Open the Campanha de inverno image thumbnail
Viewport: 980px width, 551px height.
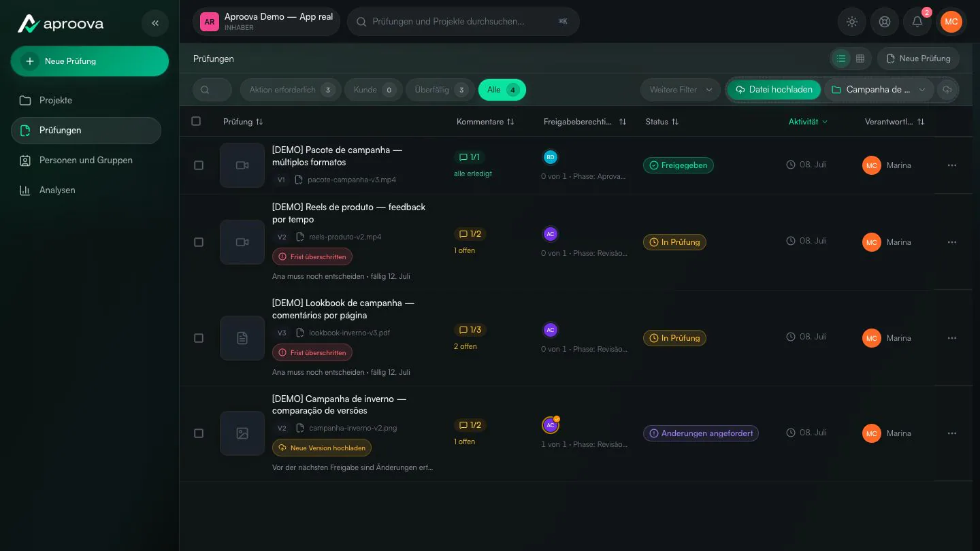tap(242, 433)
